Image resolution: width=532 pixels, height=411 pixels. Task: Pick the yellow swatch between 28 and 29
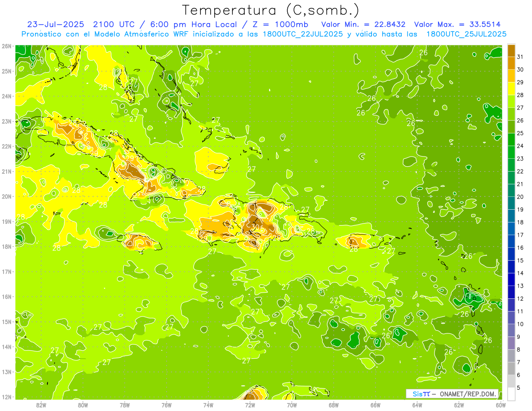(512, 89)
